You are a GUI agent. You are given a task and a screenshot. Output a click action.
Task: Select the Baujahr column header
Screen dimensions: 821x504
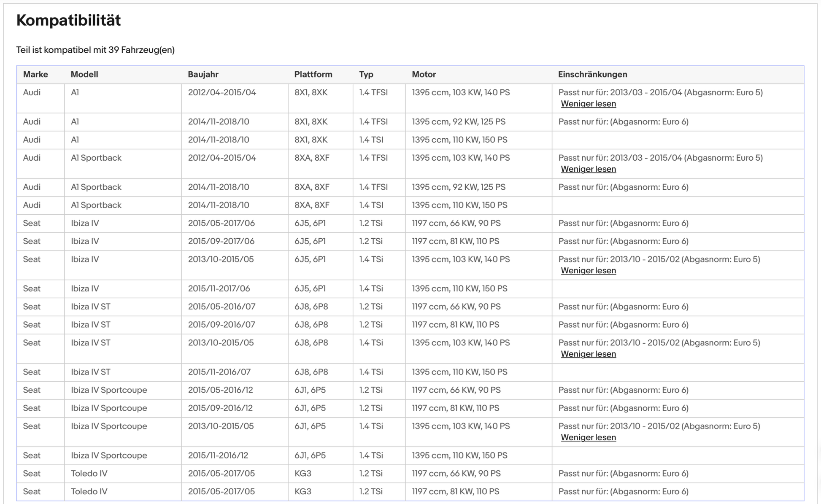(203, 75)
